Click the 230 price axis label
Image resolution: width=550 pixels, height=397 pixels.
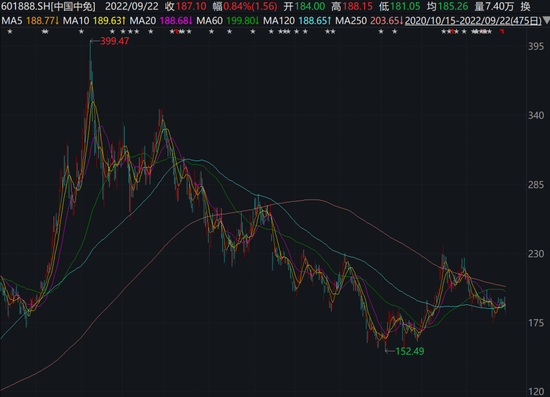tap(536, 254)
